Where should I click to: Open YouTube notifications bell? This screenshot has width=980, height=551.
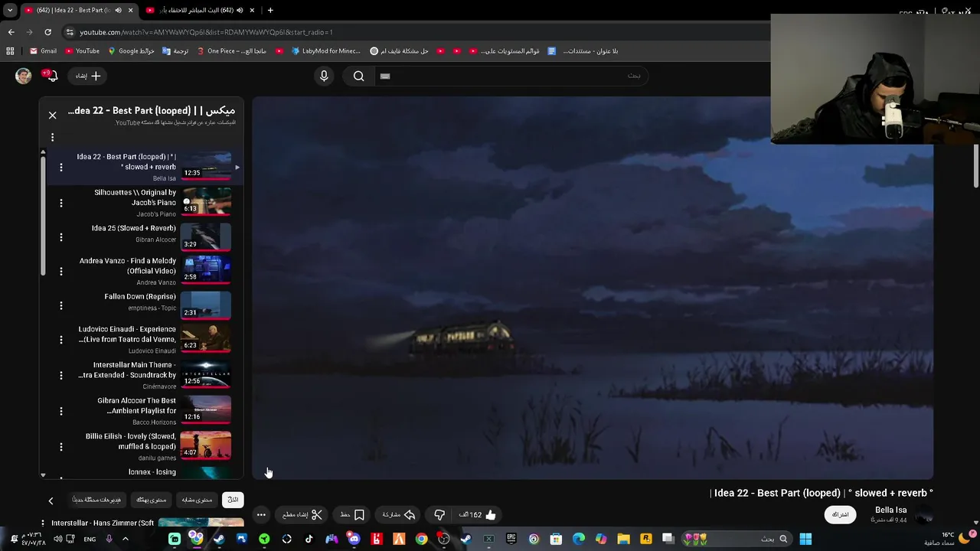[51, 76]
